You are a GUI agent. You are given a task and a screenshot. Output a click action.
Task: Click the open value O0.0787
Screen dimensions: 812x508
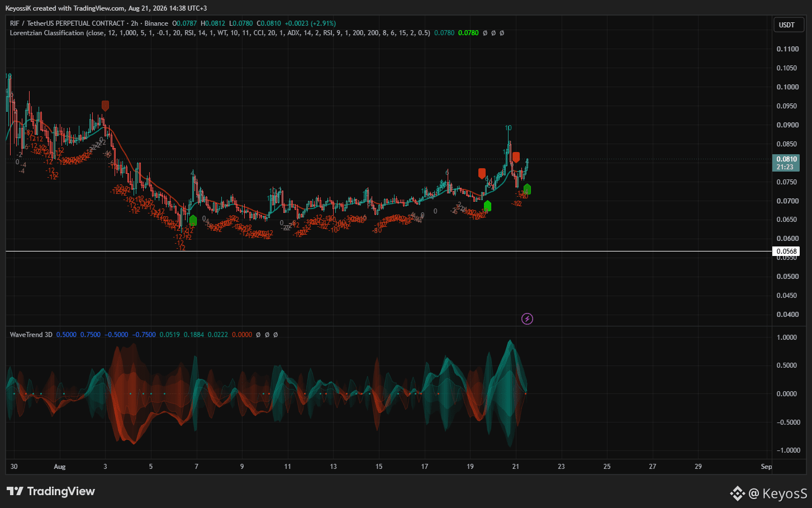click(184, 23)
